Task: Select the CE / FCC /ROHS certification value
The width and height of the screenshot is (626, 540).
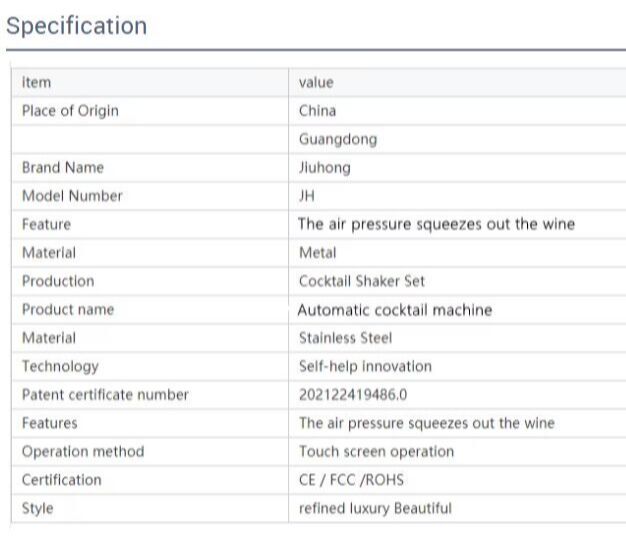Action: tap(351, 480)
